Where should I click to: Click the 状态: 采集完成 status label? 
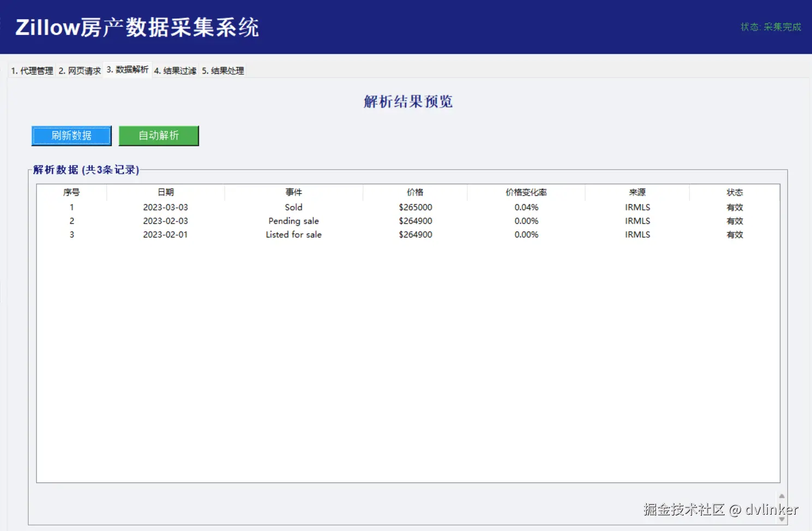[771, 27]
